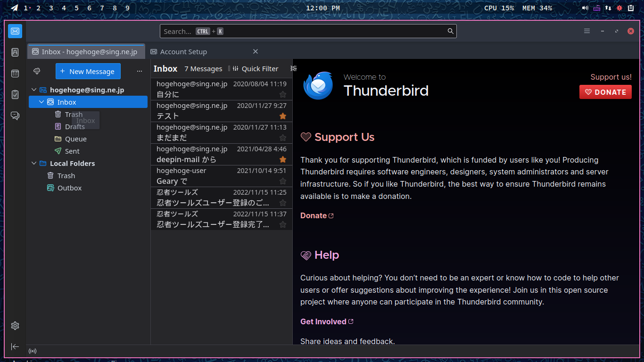
Task: Unstar the message テスト
Action: (x=283, y=116)
